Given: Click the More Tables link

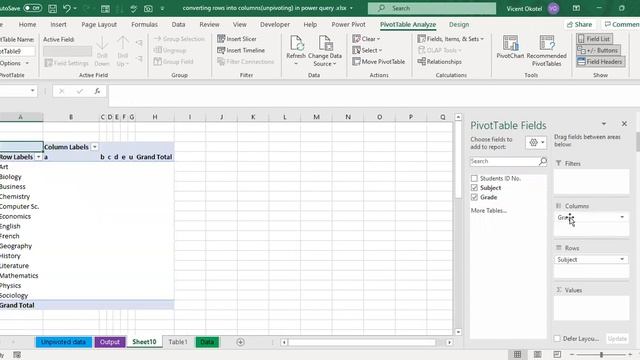Looking at the screenshot, I should pos(489,211).
